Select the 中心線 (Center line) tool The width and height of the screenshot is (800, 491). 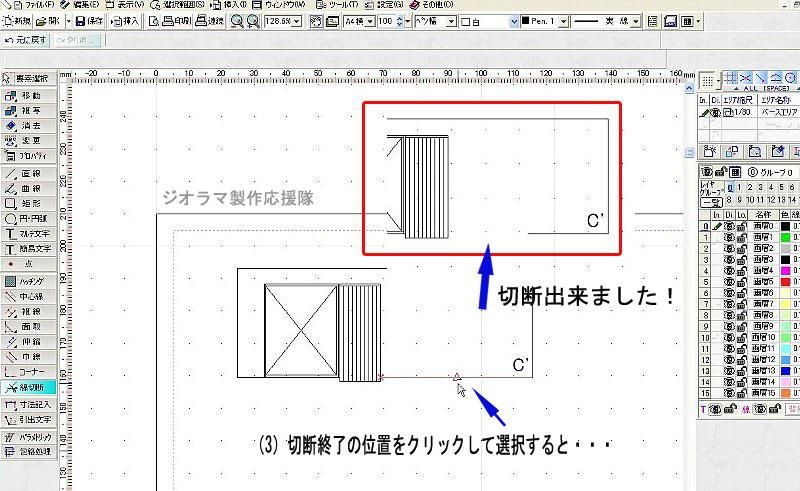point(30,296)
